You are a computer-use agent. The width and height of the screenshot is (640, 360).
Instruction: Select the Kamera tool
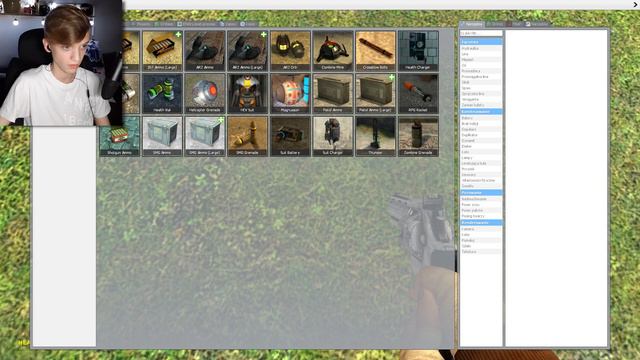[x=481, y=229]
